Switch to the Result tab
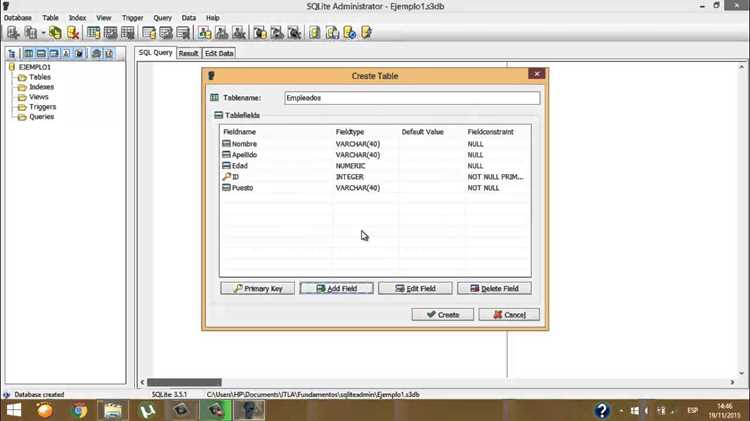750x421 pixels. (x=188, y=53)
